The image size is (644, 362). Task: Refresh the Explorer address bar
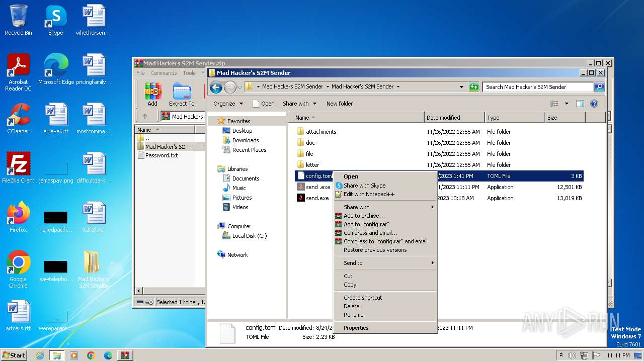pos(474,87)
